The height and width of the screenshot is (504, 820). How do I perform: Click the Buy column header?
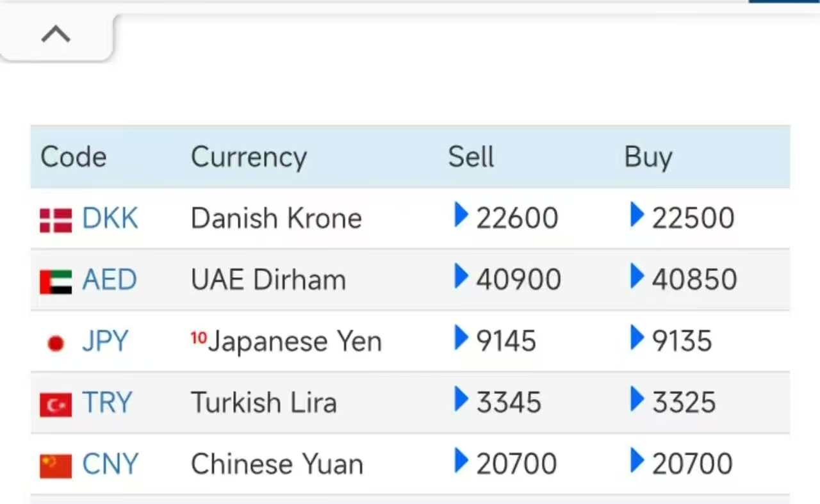point(648,158)
